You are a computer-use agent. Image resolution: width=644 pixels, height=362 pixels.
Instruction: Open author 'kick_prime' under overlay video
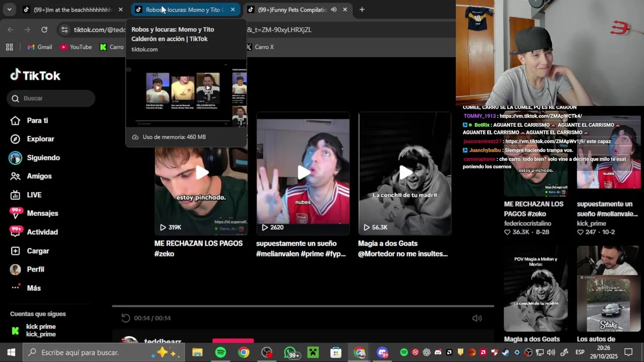[x=592, y=223]
